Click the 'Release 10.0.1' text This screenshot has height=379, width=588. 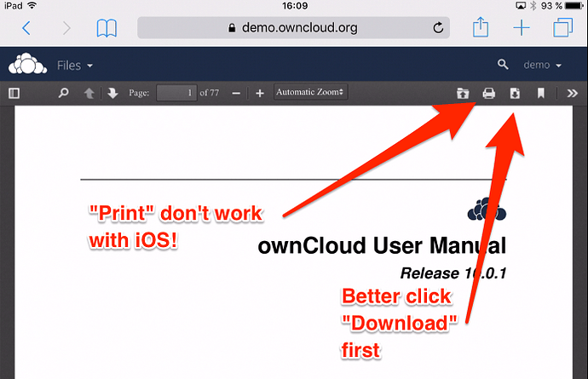[x=453, y=273]
